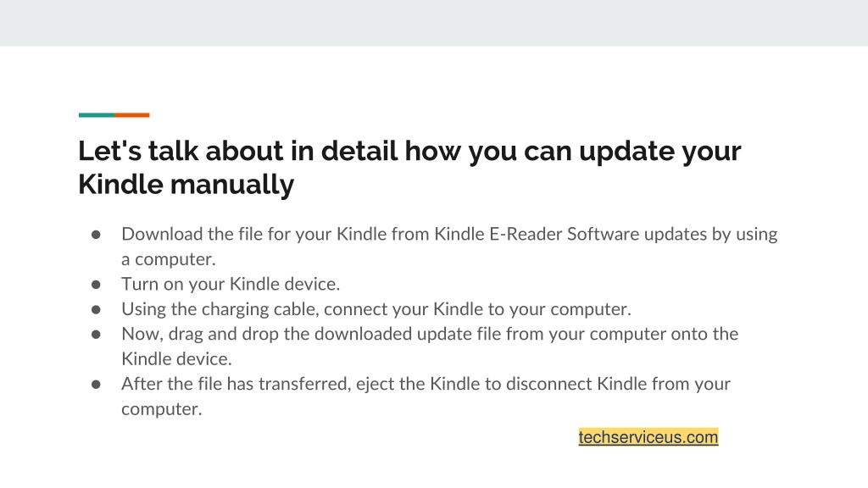Select the "Turn on your Kindle device." text
The height and width of the screenshot is (488, 868).
(231, 284)
